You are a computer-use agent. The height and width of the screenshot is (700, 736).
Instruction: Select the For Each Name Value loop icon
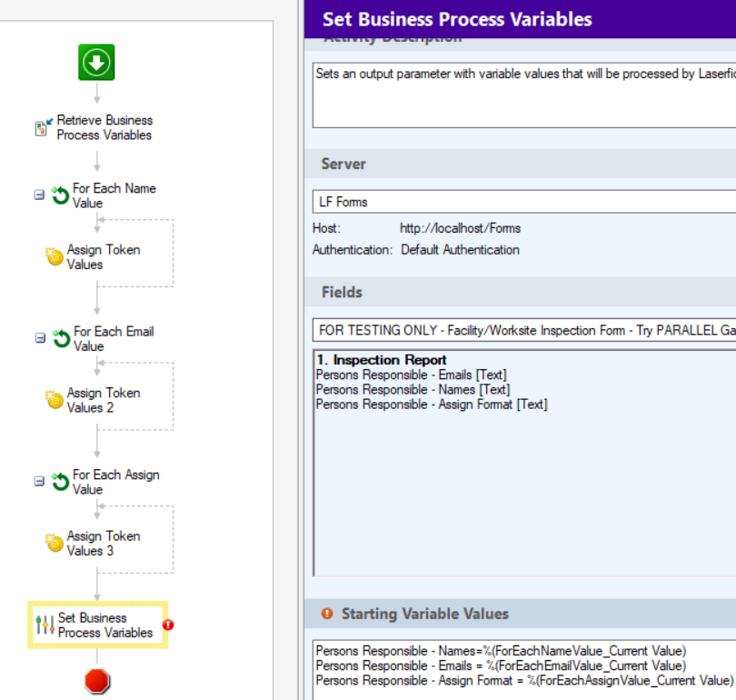coord(60,195)
